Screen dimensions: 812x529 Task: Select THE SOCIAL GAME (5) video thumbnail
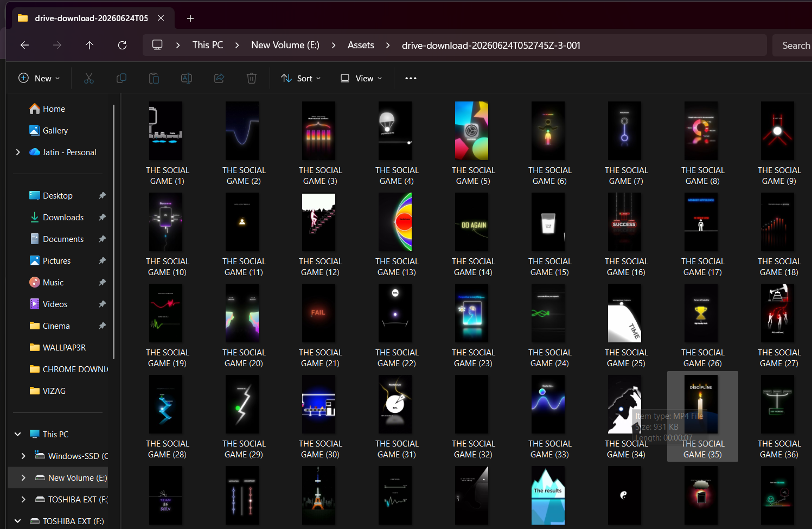coord(471,131)
